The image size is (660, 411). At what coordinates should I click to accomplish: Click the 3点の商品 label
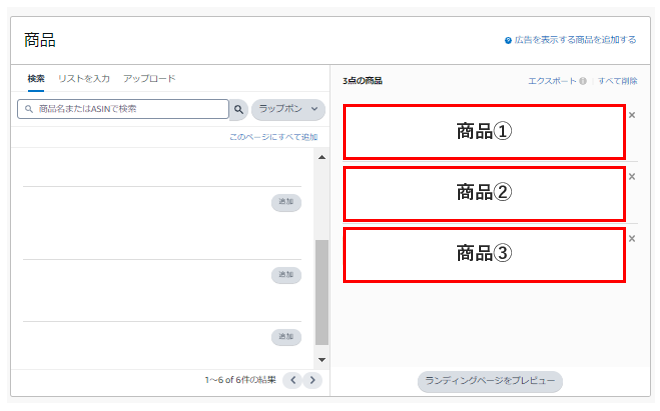362,81
